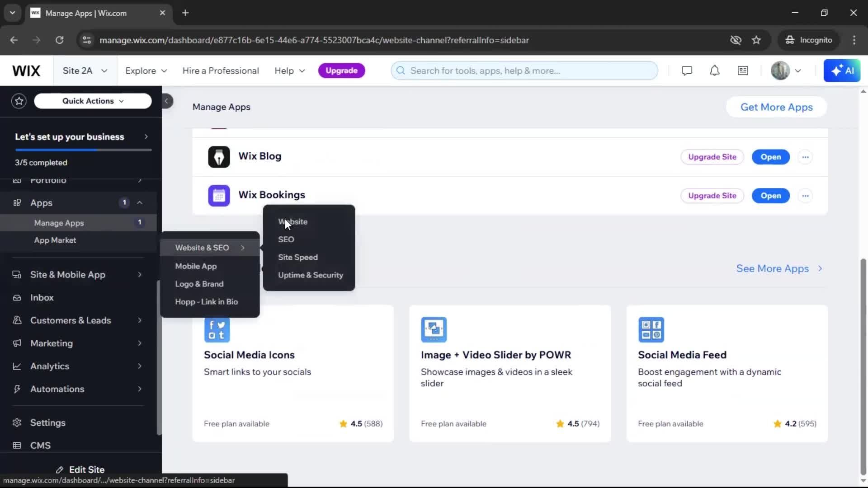Click the Wix Blog app icon
868x488 pixels.
pos(219,157)
